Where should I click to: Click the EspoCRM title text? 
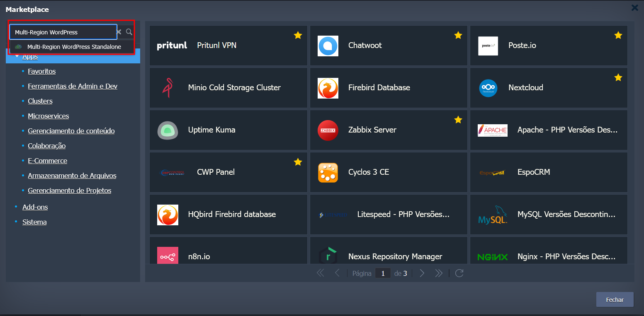click(534, 172)
